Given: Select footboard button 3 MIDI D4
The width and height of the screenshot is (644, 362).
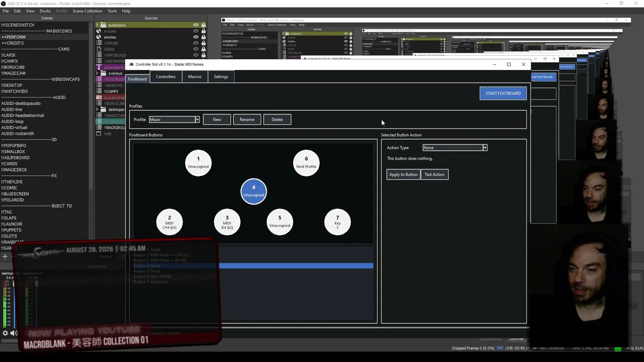Looking at the screenshot, I should 227,222.
